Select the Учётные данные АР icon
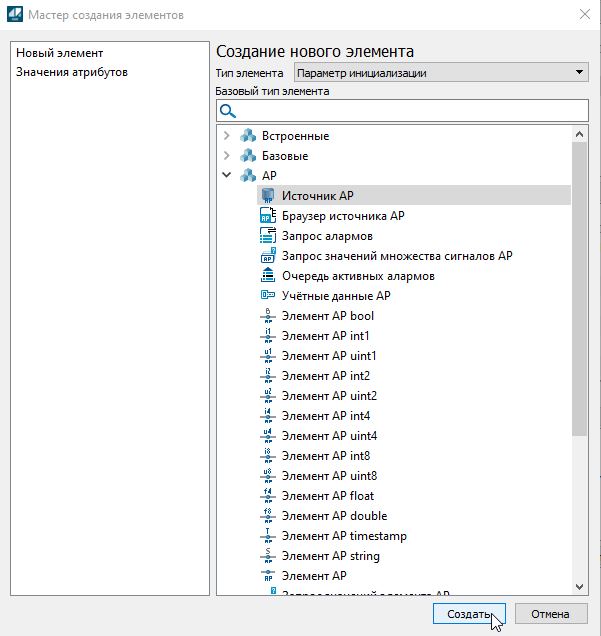Viewport: 601px width, 636px height. [267, 296]
